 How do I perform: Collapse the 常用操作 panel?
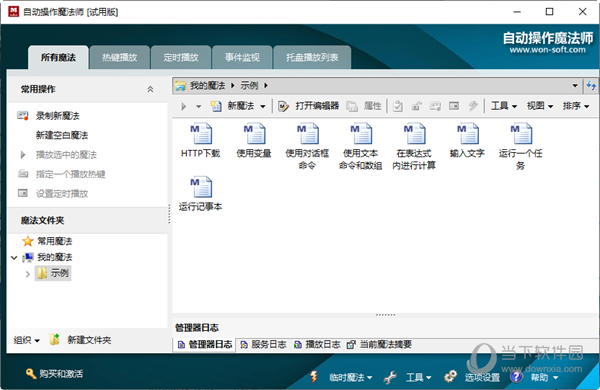coord(150,89)
